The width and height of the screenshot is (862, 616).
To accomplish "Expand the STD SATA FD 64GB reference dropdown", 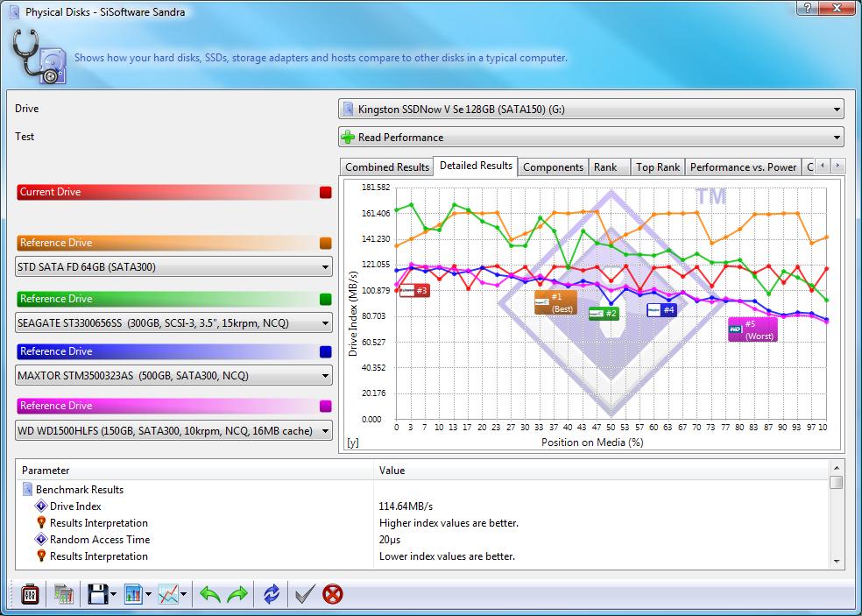I will 173,267.
